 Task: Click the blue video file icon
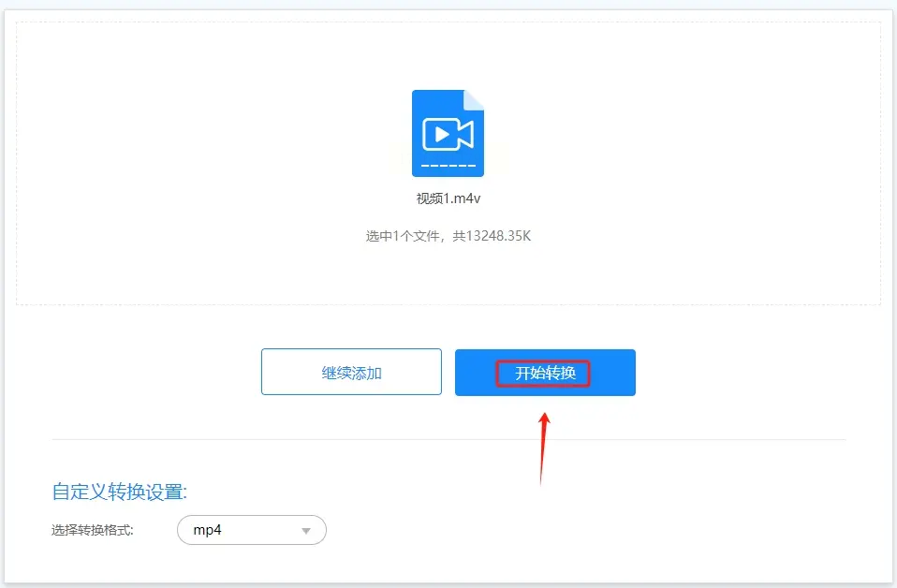click(448, 133)
